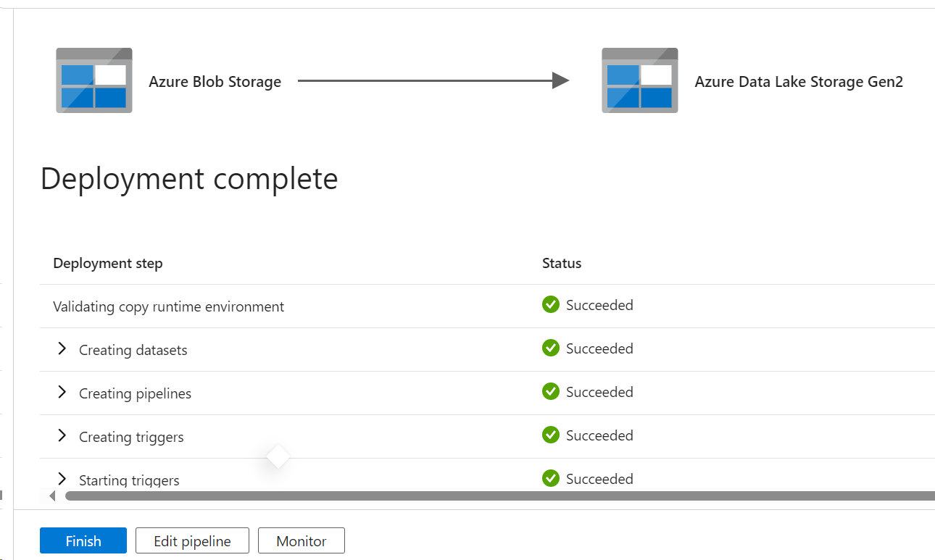The width and height of the screenshot is (935, 560).
Task: Click the horizontal scrollbar thumb
Action: tap(499, 496)
